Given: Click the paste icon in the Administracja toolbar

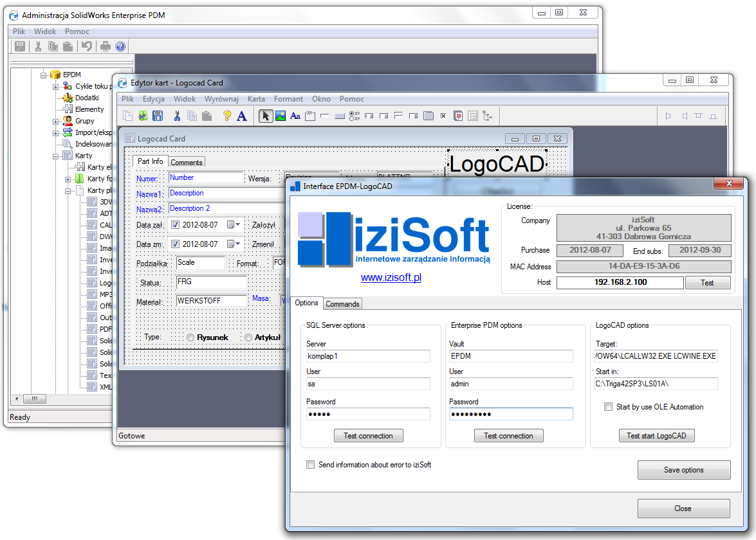Looking at the screenshot, I should click(68, 46).
